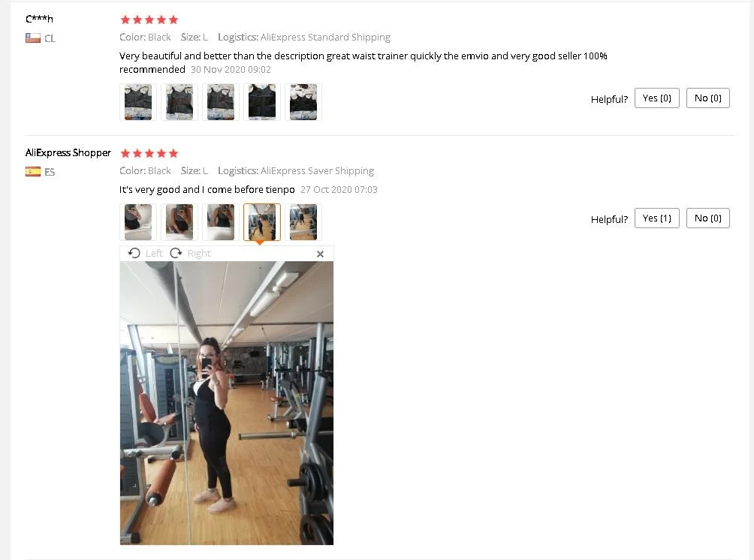Mark the C***h review as helpful, Yes (0)

[657, 98]
